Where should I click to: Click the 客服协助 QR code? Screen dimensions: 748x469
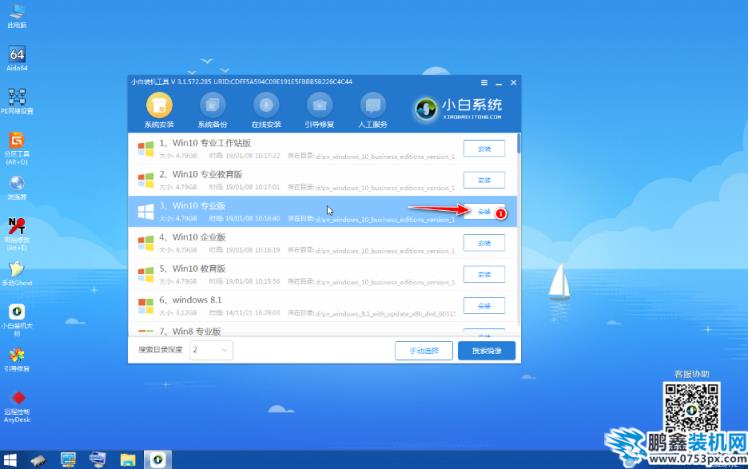(x=691, y=408)
